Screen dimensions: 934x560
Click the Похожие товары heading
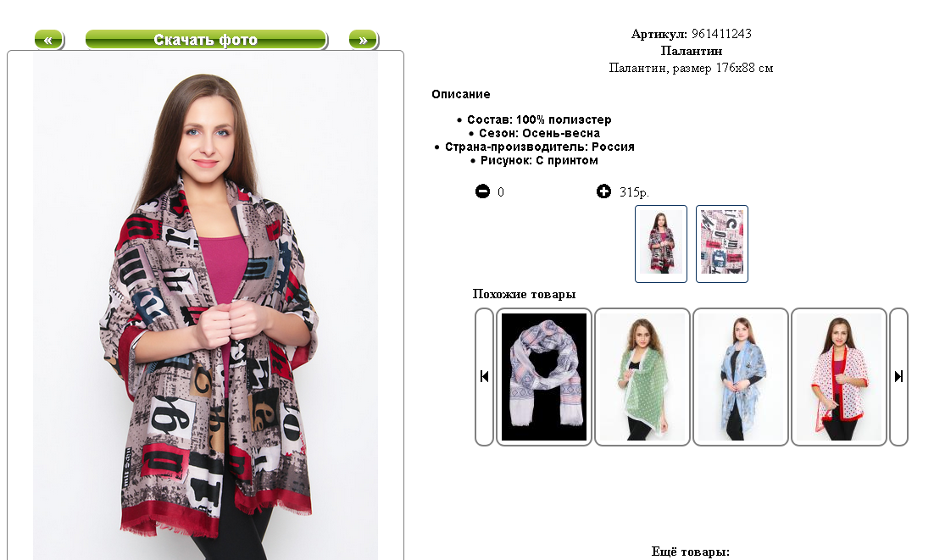[524, 294]
